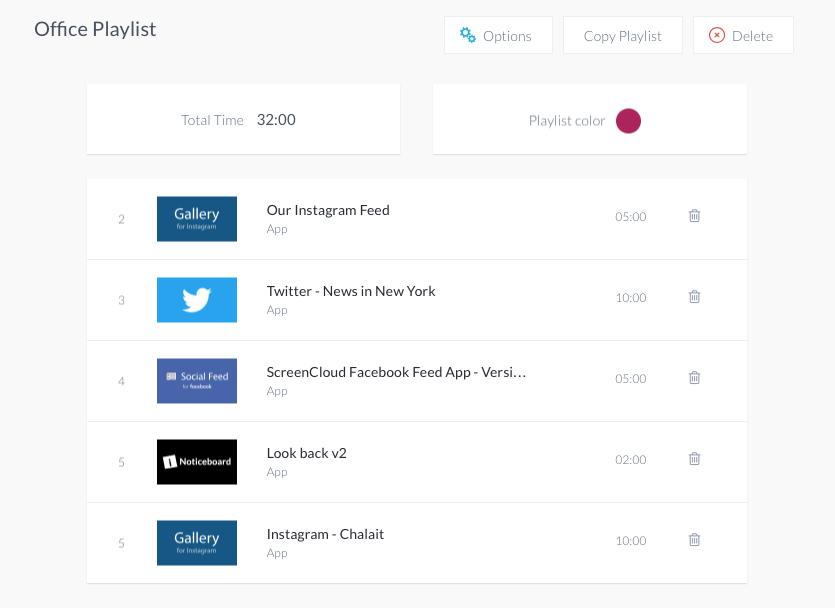Click Copy Playlist button

point(623,35)
